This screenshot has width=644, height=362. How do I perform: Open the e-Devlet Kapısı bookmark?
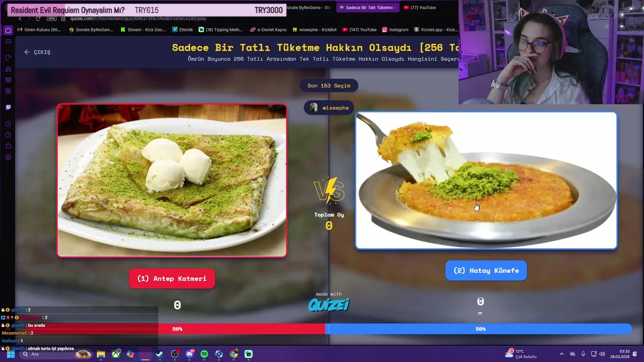tap(268, 30)
